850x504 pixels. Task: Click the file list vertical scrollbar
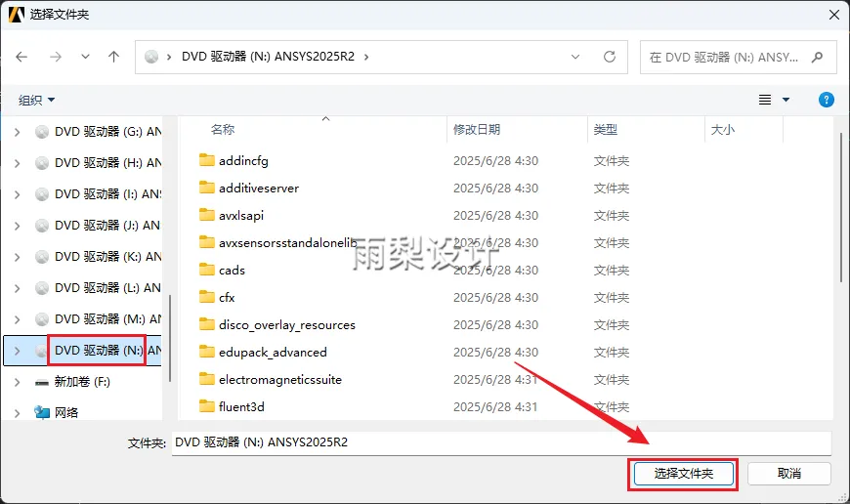[842, 209]
